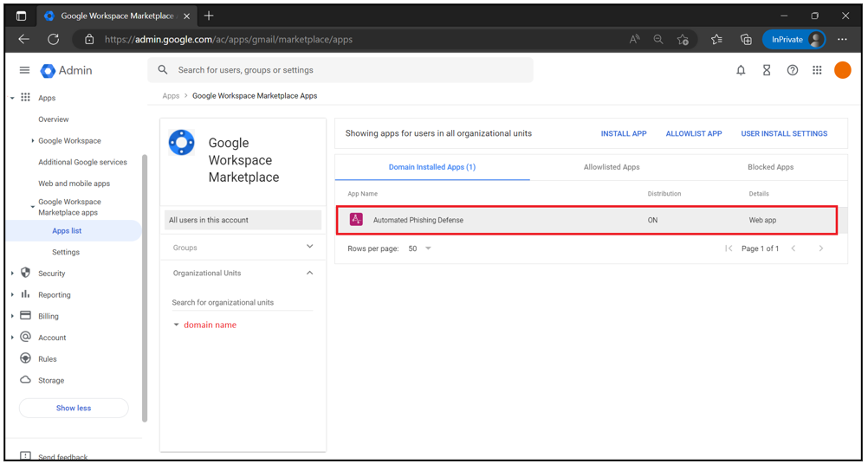Screen dimensions: 868x464
Task: Expand the Security section arrow
Action: click(x=12, y=274)
